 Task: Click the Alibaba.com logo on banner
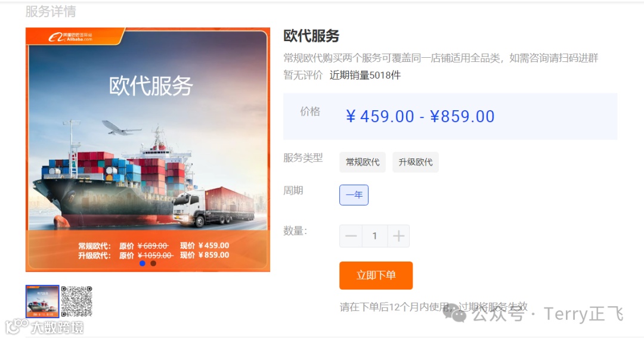[70, 37]
